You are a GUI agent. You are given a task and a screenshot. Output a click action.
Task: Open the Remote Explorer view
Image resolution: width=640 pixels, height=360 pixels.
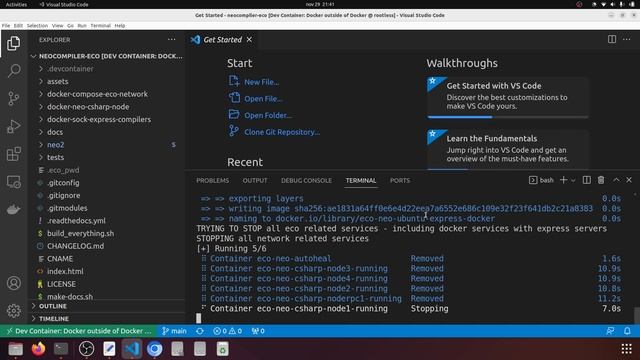(x=13, y=182)
